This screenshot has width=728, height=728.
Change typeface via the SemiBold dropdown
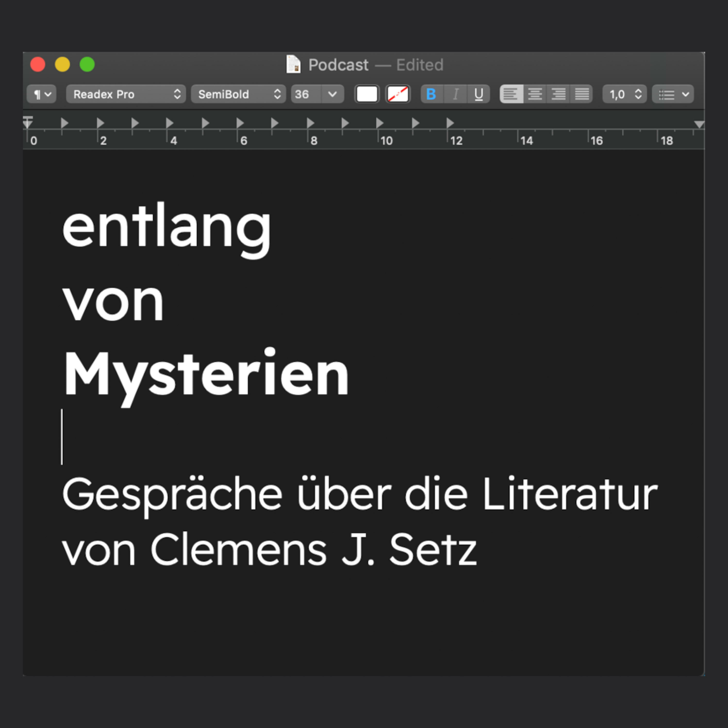coord(239,94)
